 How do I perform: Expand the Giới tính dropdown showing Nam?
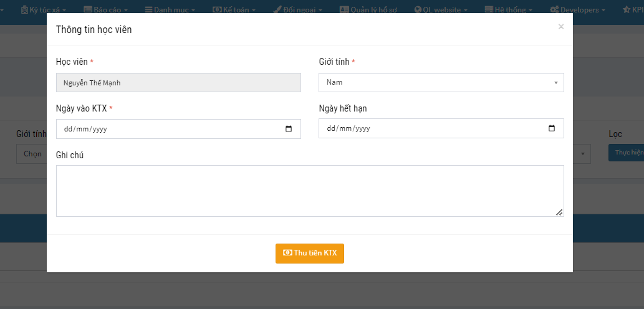point(441,82)
